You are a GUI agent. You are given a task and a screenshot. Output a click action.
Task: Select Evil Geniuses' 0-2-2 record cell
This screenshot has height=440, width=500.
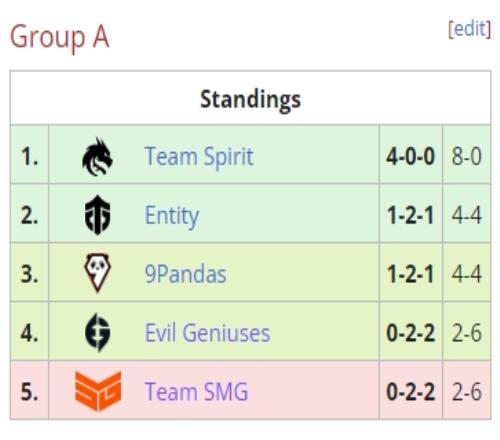pos(411,333)
